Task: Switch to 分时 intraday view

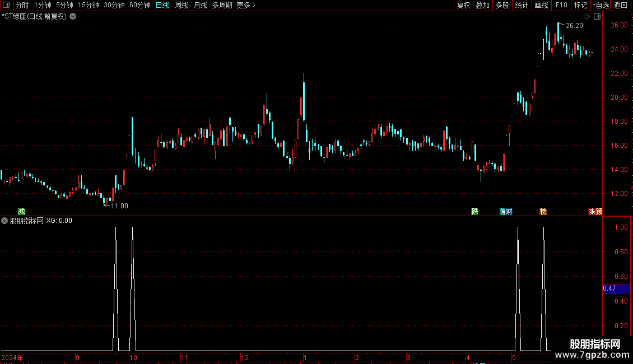Action: 22,5
